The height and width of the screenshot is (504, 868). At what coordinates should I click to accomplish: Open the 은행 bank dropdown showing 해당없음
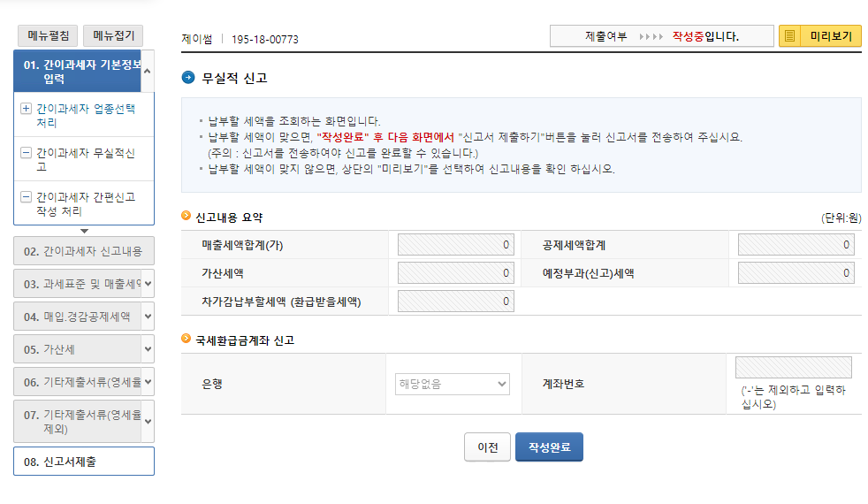[x=453, y=384]
